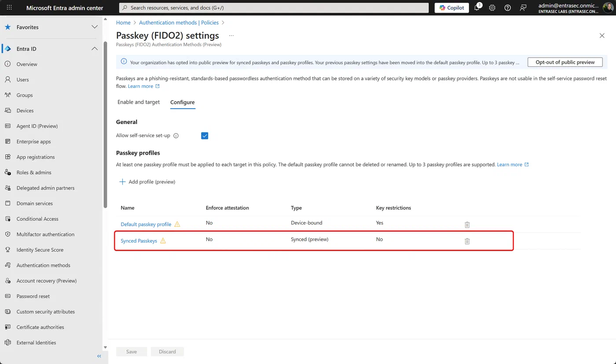This screenshot has width=616, height=364.
Task: Focus the search resources input field
Action: [x=274, y=8]
